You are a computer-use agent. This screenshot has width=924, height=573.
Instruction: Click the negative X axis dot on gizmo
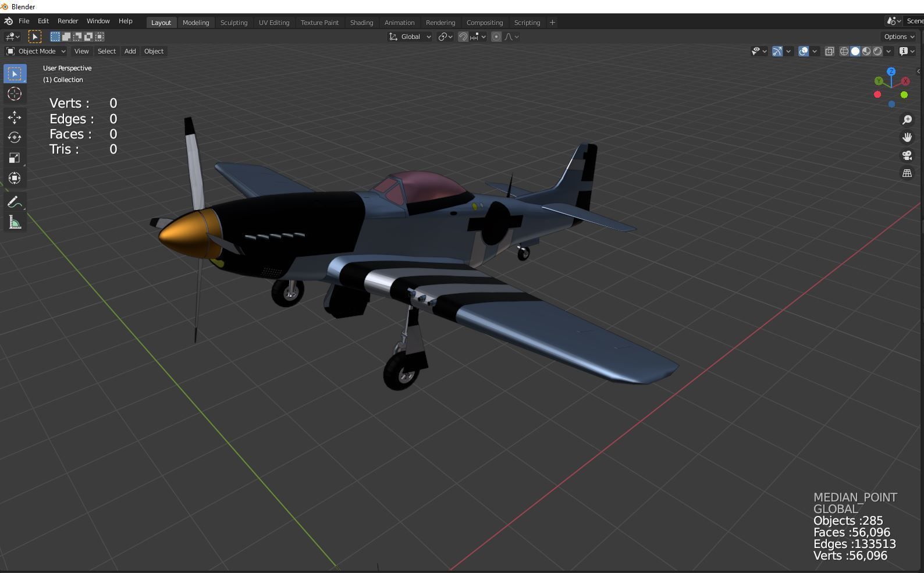(877, 95)
